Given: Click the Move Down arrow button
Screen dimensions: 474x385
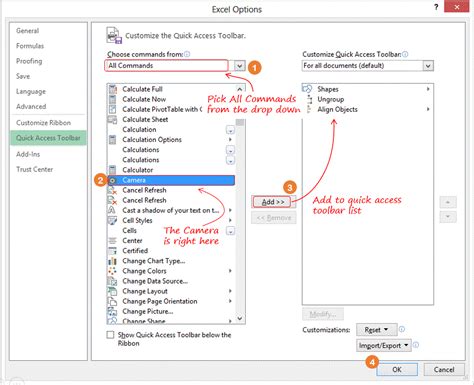Looking at the screenshot, I should (448, 217).
